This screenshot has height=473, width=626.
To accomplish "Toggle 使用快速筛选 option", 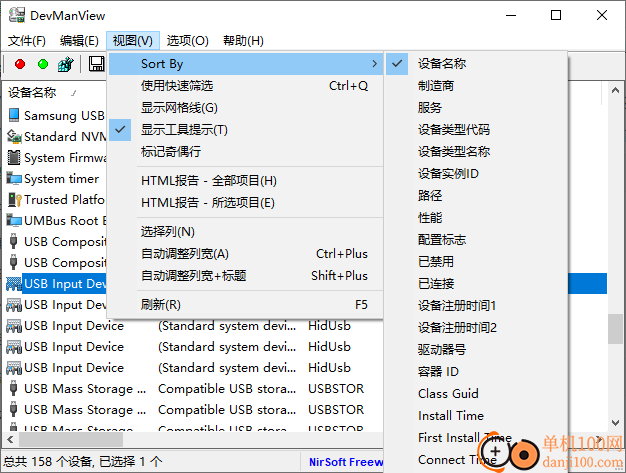I will pos(246,86).
